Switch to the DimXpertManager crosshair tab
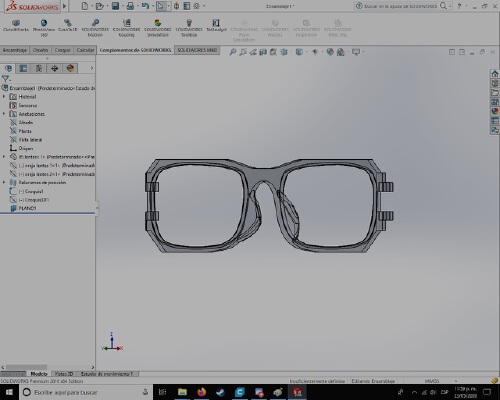 click(x=55, y=68)
